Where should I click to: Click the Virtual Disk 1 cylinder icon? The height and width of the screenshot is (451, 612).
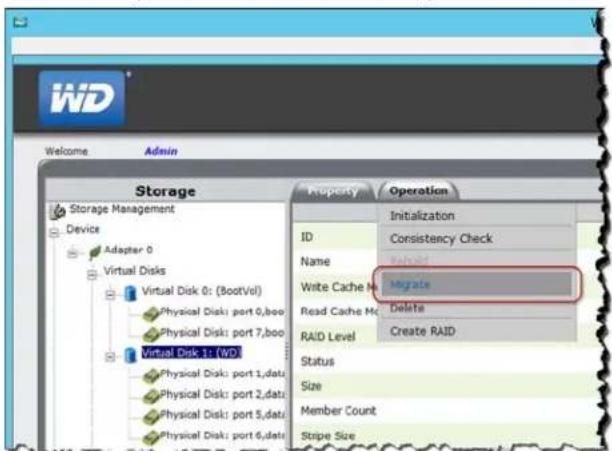(x=131, y=355)
